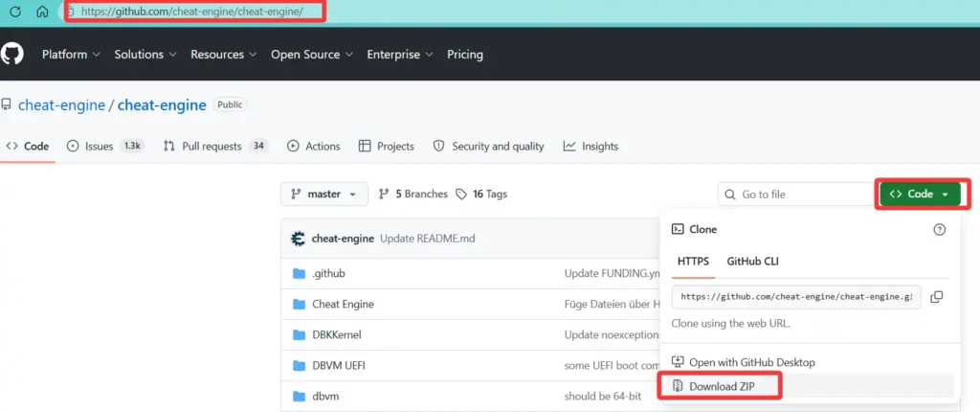Click the browser reload icon
This screenshot has height=412, width=980.
point(15,11)
